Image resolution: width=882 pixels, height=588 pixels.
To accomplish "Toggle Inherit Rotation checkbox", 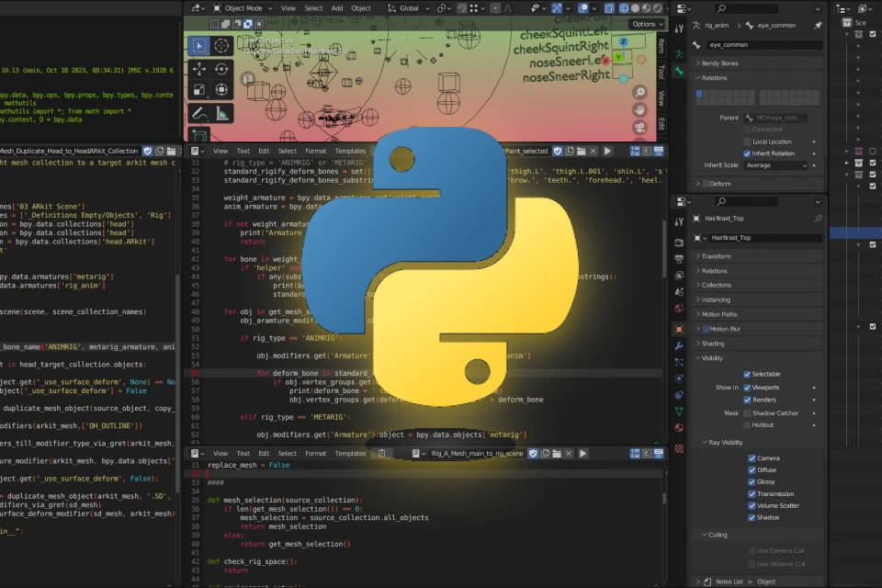I will point(747,153).
